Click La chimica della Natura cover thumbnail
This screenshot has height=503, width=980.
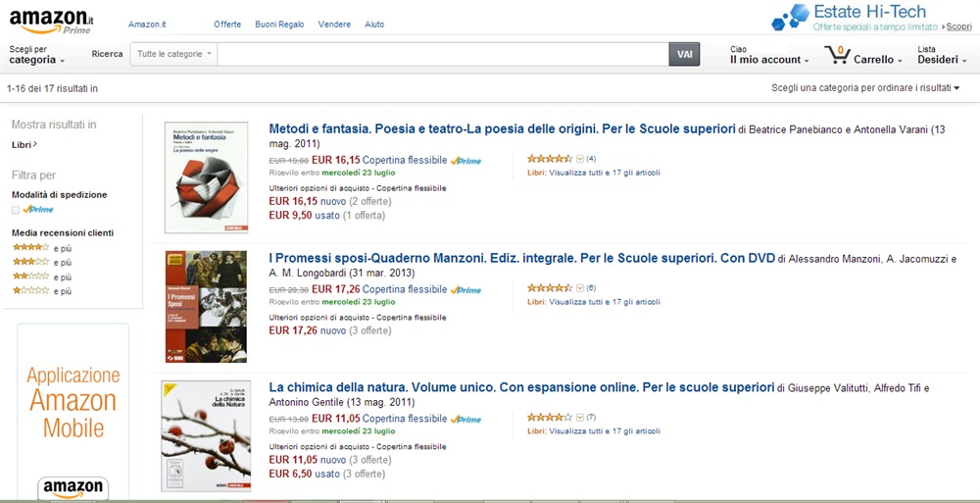206,436
